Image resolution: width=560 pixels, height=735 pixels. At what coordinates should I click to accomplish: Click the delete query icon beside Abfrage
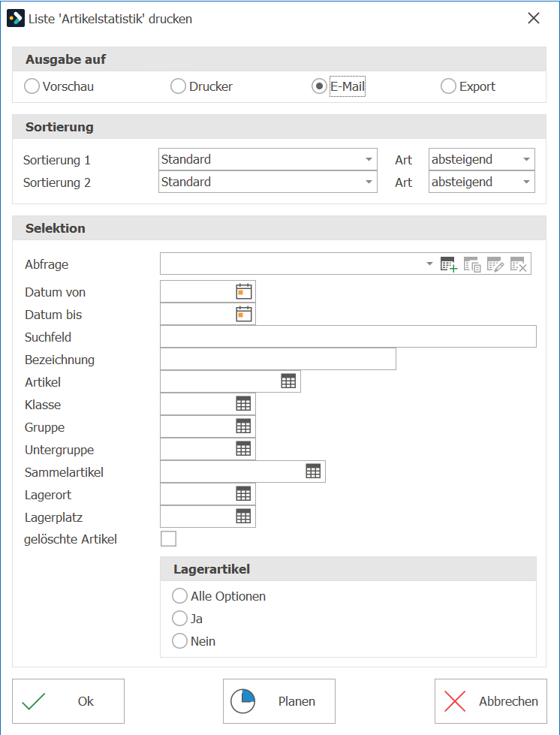click(518, 264)
